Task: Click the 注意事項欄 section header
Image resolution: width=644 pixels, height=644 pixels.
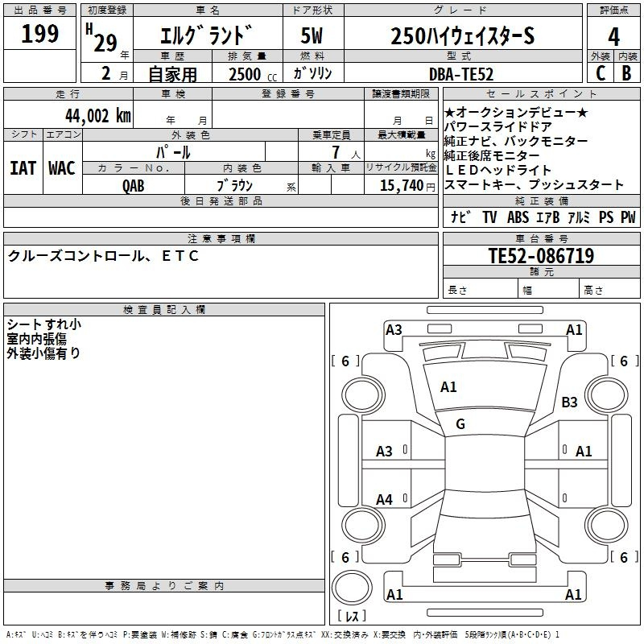Action: click(221, 238)
